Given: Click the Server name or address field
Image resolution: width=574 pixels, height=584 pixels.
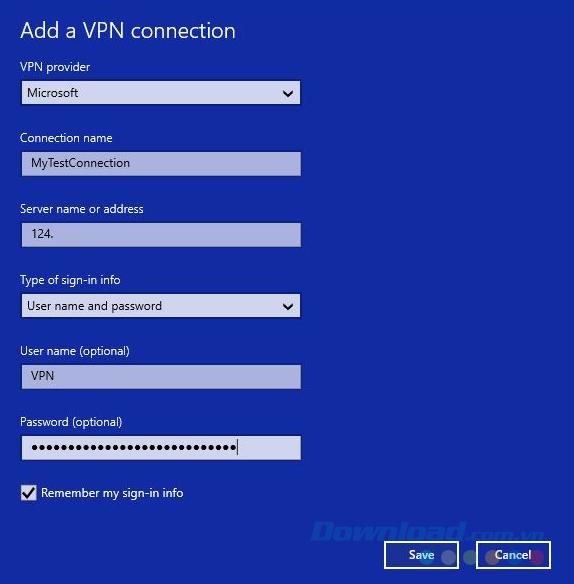Looking at the screenshot, I should click(161, 235).
